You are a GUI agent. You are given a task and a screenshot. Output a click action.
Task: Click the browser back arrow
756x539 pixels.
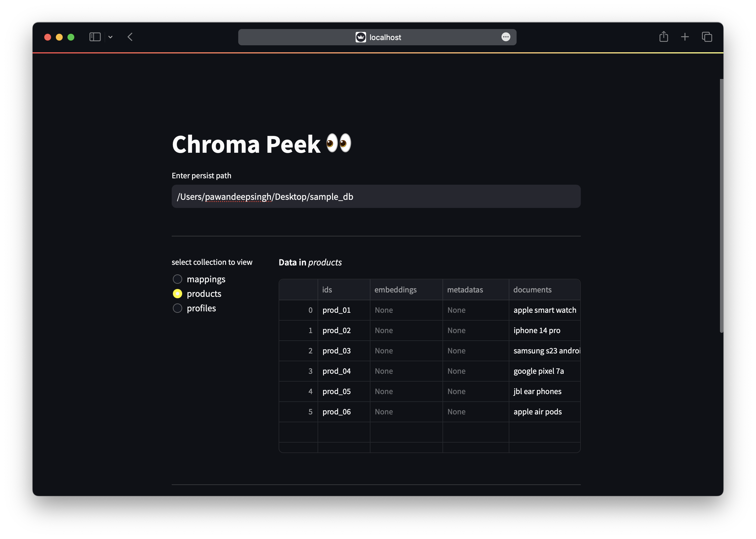click(x=130, y=37)
